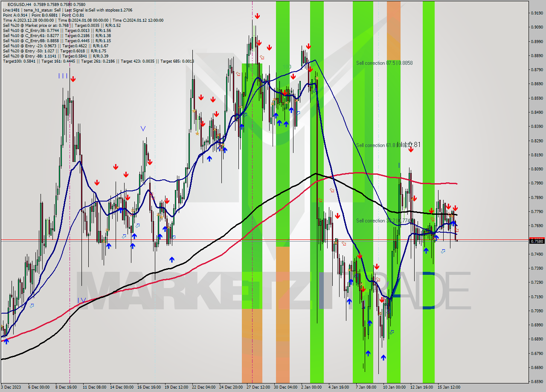Click the '2 Jan 00:00' time axis label
This screenshot has width=546, height=392.
coord(311,387)
